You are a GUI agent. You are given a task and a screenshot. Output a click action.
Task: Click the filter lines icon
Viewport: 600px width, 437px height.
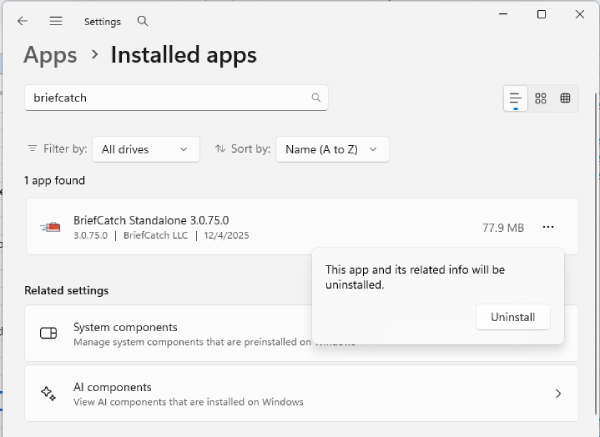[33, 148]
